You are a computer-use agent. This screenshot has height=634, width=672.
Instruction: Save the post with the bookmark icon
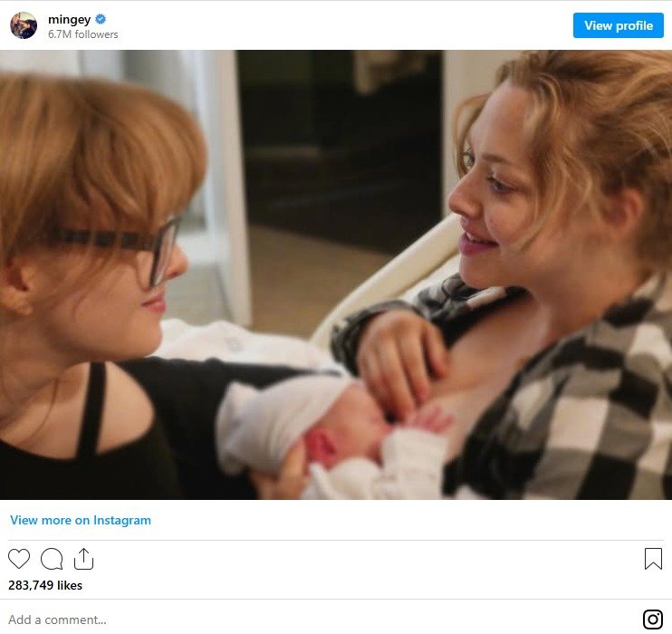coord(653,559)
